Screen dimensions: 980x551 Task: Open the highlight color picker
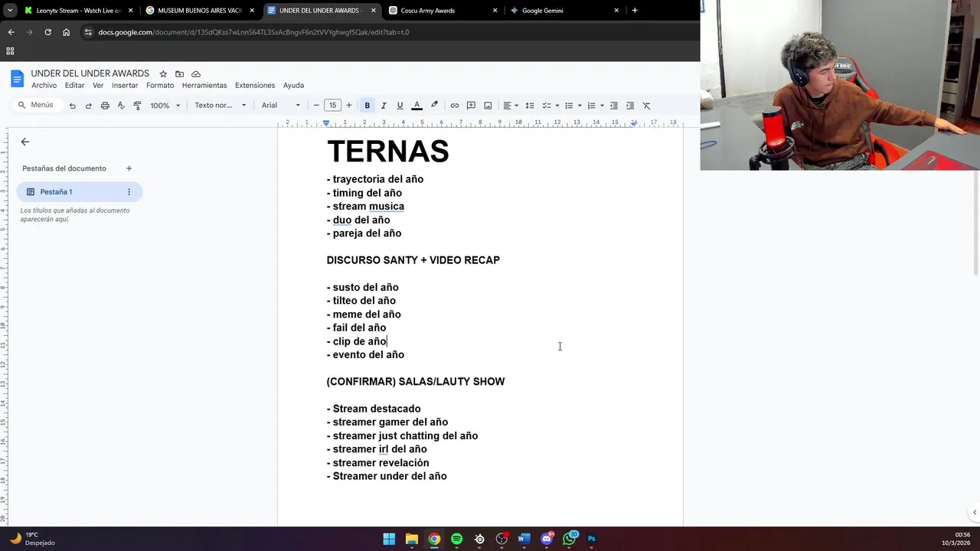tap(434, 106)
